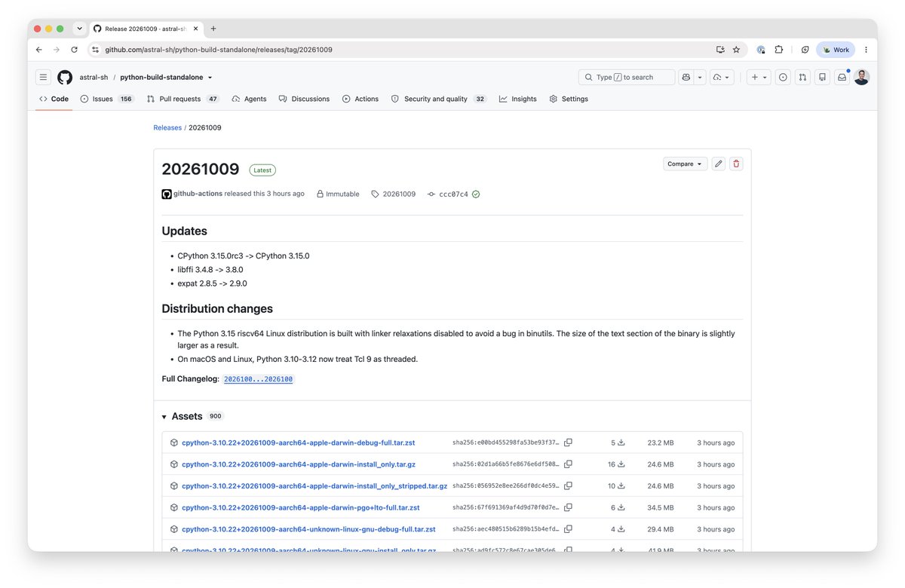Go to the GitHub homepage logo

coord(65,77)
